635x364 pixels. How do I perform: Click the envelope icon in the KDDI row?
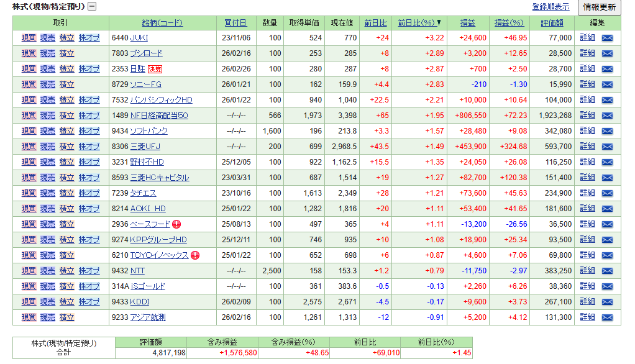point(607,302)
